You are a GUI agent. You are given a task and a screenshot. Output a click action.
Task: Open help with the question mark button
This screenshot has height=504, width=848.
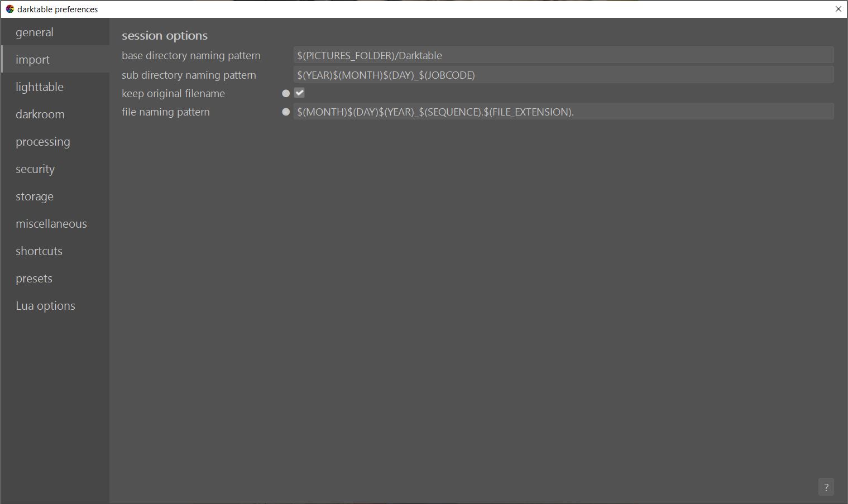point(826,487)
